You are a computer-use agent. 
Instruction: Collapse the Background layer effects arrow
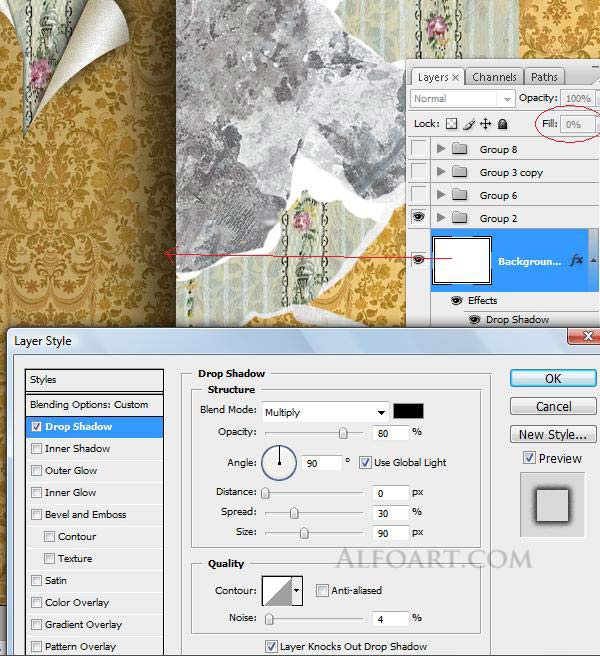(594, 261)
